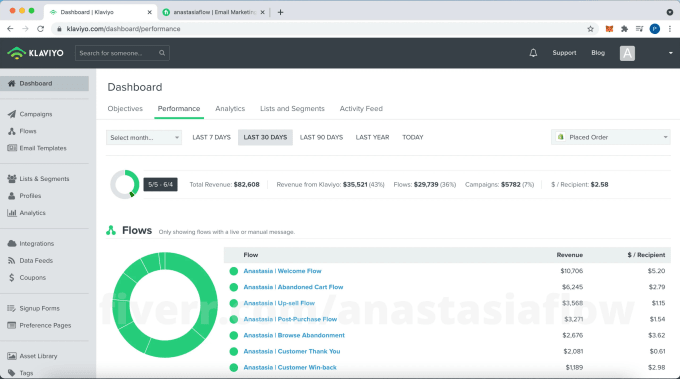Select LAST YEAR range
Viewport: 680px width, 379px height.
[372, 137]
